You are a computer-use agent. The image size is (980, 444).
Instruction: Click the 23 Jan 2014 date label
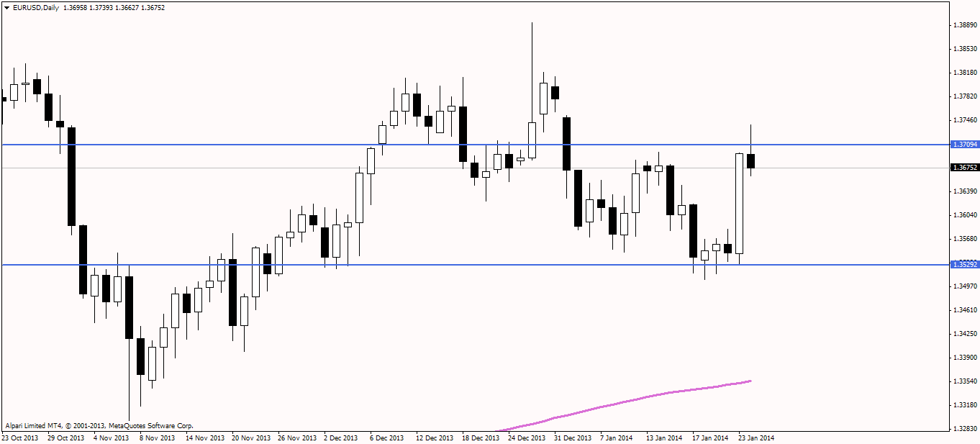(756, 438)
